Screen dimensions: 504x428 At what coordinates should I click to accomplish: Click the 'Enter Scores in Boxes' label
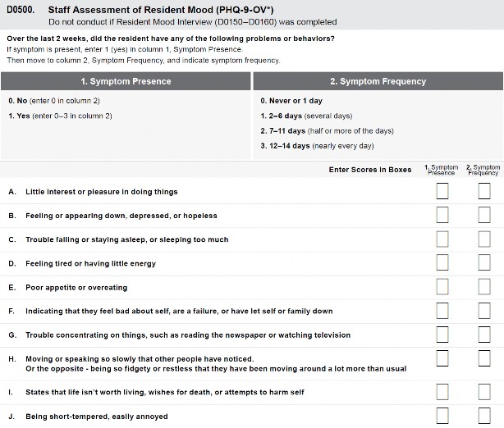click(370, 170)
